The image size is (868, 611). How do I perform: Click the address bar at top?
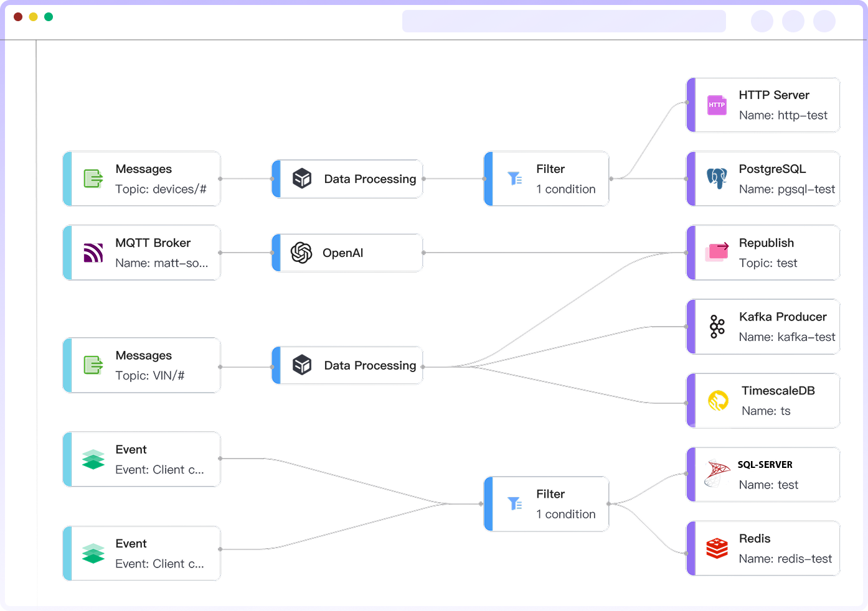click(x=564, y=21)
